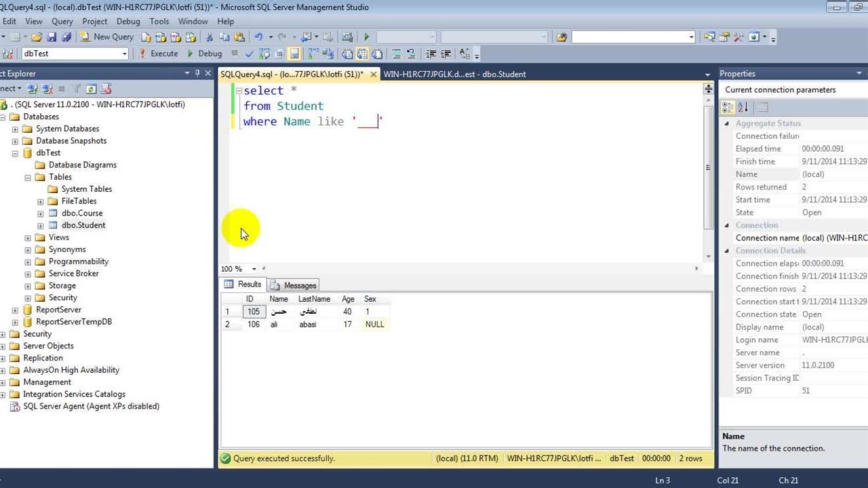Parse the query with the checkmark icon

249,54
